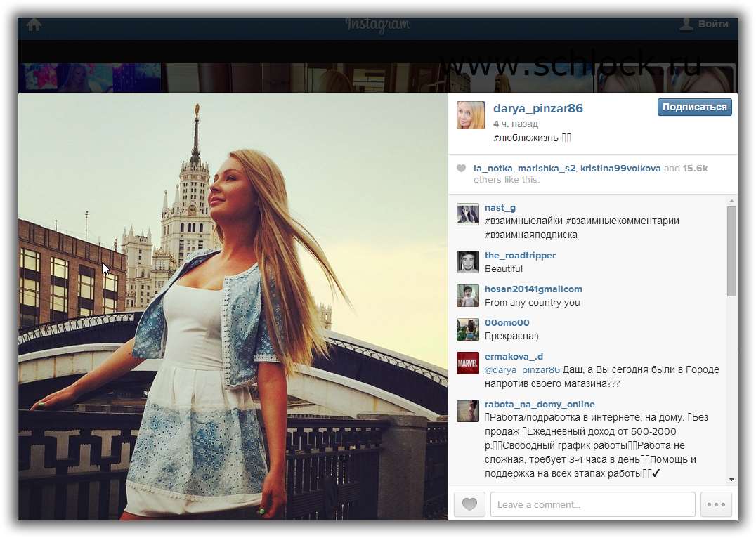Open the nast_g username link
The width and height of the screenshot is (756, 538).
click(500, 208)
